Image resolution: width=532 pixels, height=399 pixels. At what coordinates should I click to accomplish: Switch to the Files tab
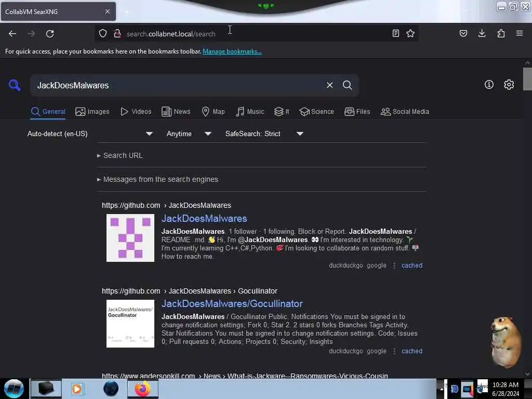(x=357, y=112)
